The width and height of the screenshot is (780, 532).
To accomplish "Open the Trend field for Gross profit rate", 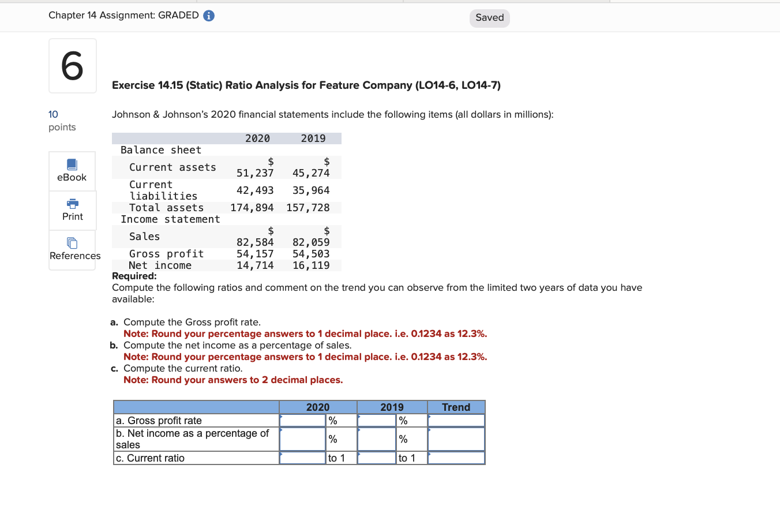I will click(x=456, y=421).
